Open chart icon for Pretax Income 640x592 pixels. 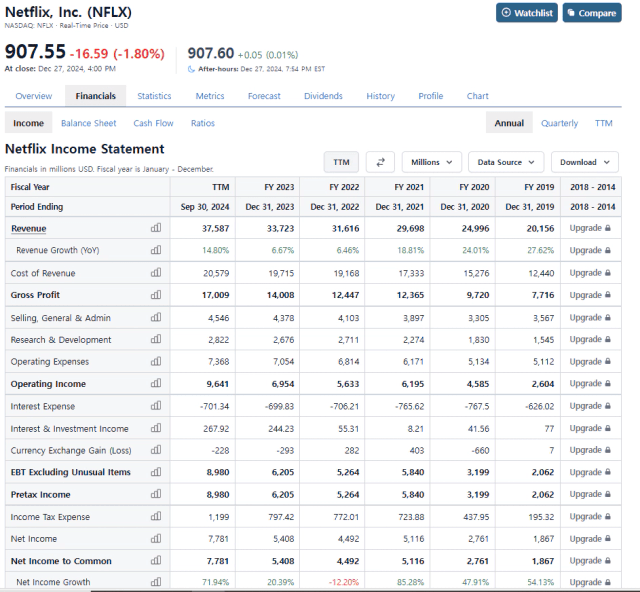(x=156, y=494)
